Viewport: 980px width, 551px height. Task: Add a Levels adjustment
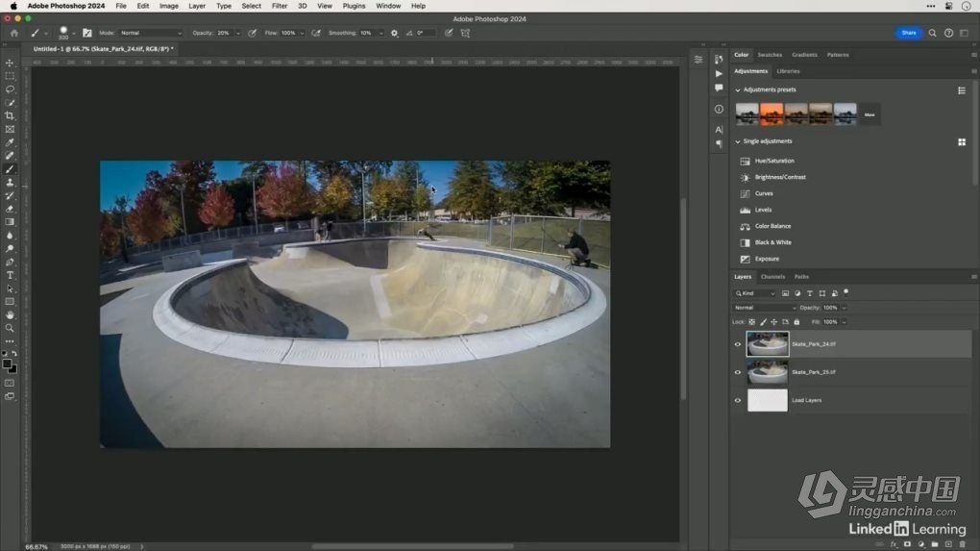click(763, 211)
